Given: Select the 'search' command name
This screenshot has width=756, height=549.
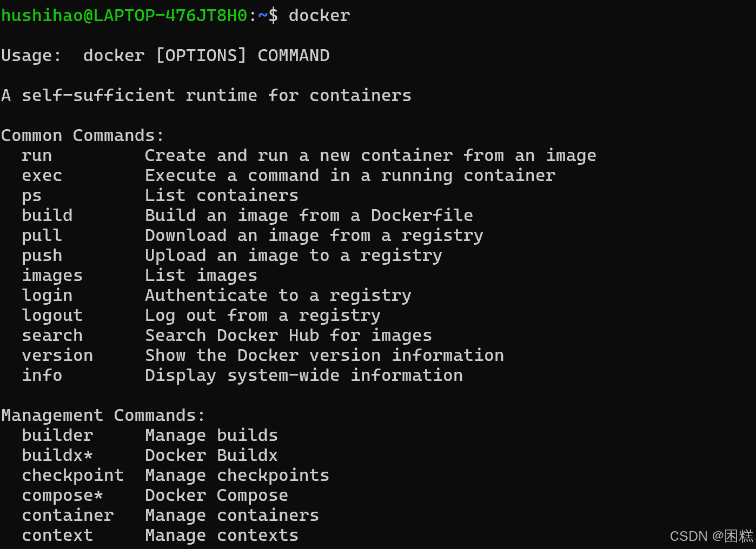Looking at the screenshot, I should 52,336.
